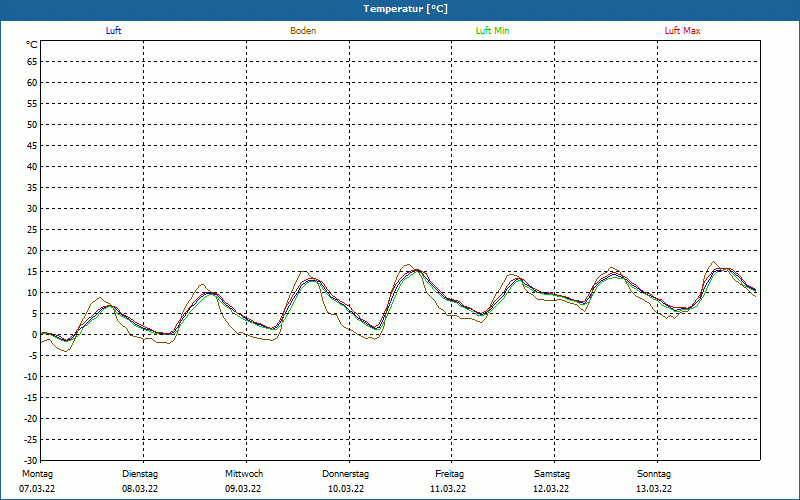Click the '10' y-axis value
Image resolution: width=800 pixels, height=500 pixels.
coord(32,292)
